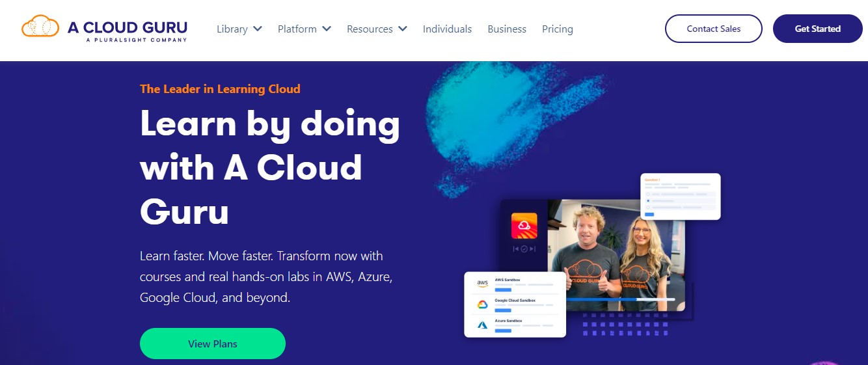
Task: Click the Contact Sales button
Action: [x=714, y=29]
